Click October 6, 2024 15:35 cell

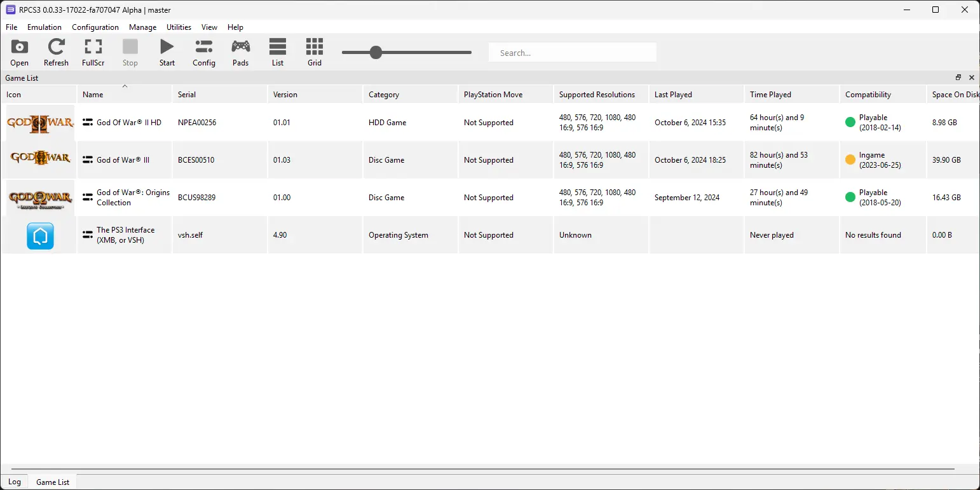[697, 123]
